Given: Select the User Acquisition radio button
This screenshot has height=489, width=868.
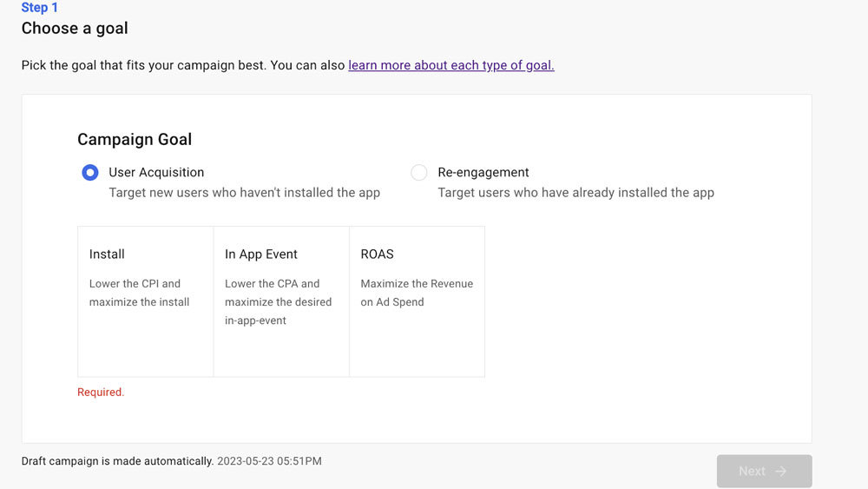Looking at the screenshot, I should pos(90,173).
